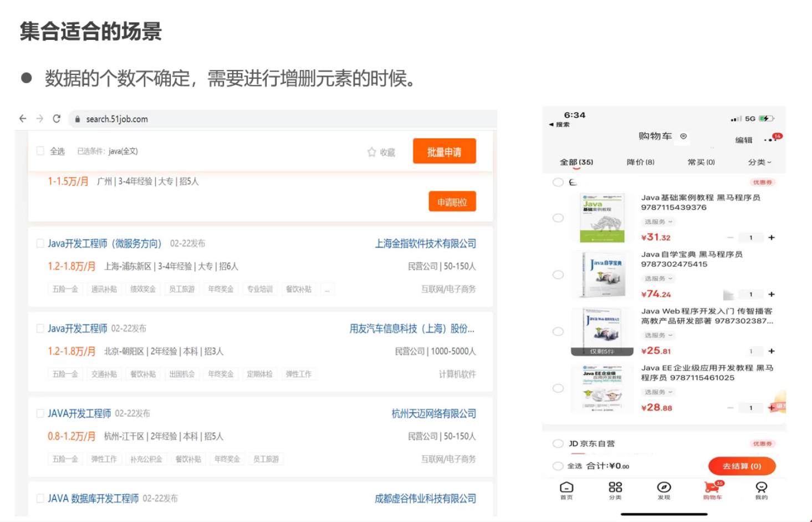The width and height of the screenshot is (812, 522).
Task: Select the Java EE企业级应用 cart item radio
Action: point(558,388)
